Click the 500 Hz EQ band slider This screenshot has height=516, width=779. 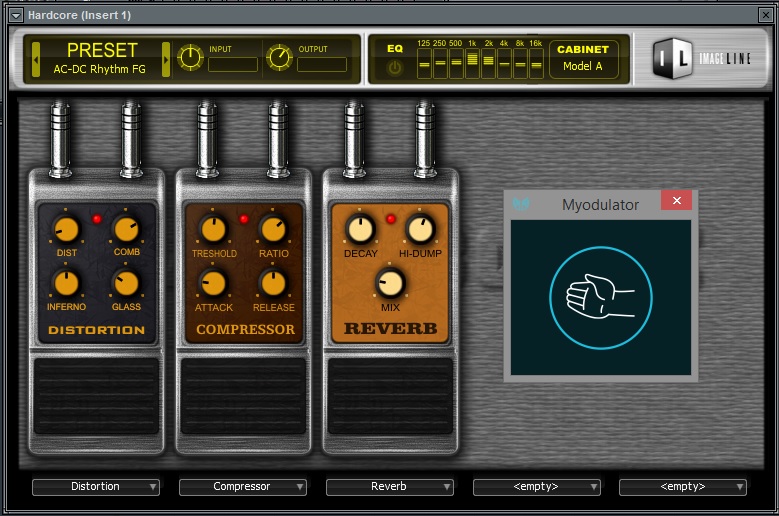[x=456, y=64]
